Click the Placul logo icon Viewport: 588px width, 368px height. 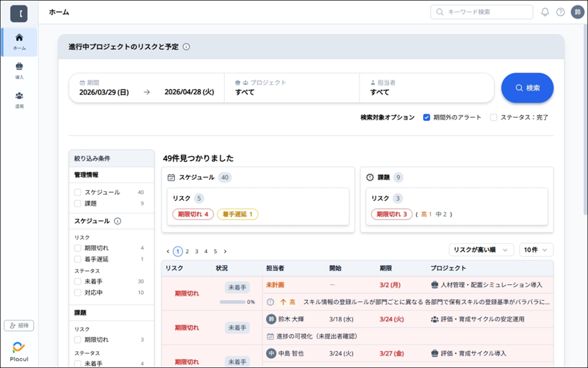coord(19,348)
